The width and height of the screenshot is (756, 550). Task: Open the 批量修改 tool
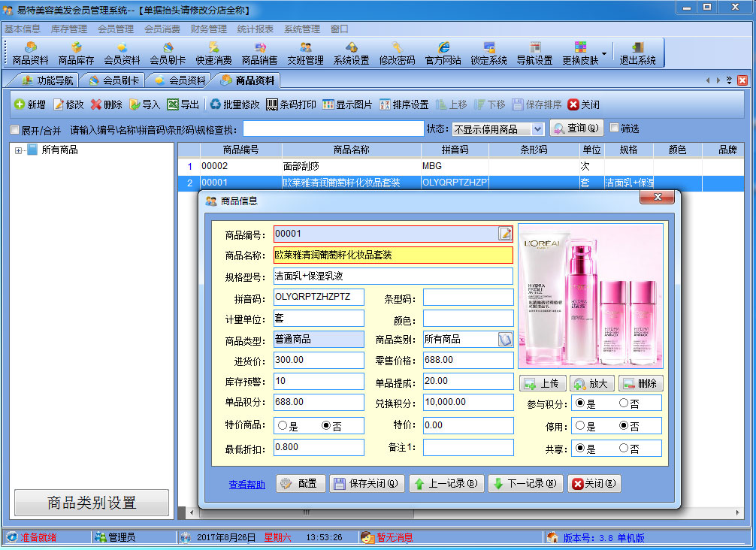click(x=234, y=104)
